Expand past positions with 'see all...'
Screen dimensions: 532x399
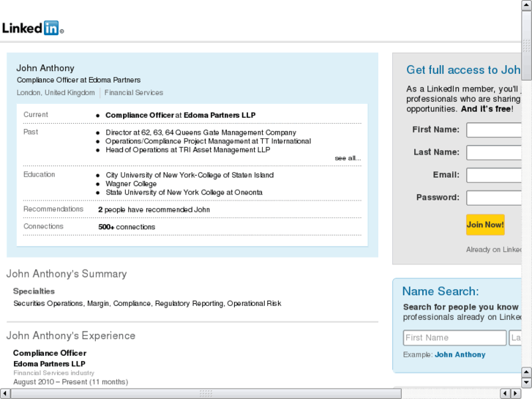[348, 158]
